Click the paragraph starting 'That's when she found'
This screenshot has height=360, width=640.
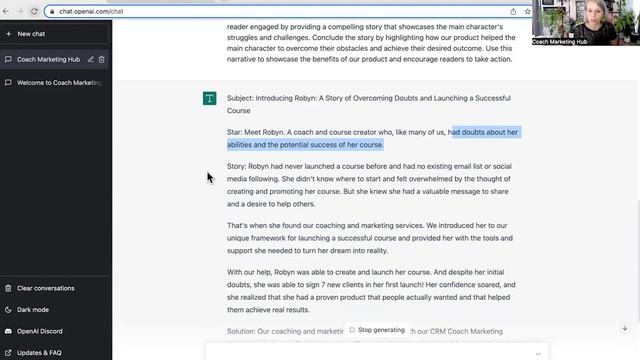tap(370, 238)
